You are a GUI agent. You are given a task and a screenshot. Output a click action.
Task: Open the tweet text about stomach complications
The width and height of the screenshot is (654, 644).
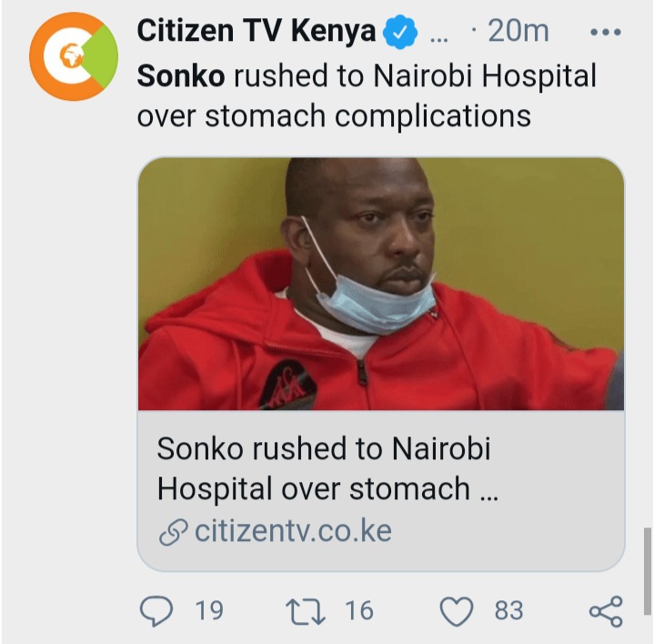pyautogui.click(x=367, y=96)
